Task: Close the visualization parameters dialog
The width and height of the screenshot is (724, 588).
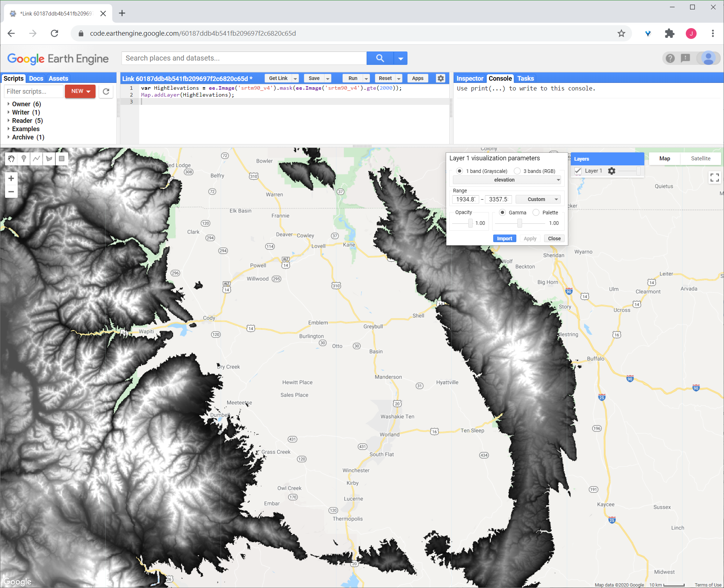Action: coord(554,239)
